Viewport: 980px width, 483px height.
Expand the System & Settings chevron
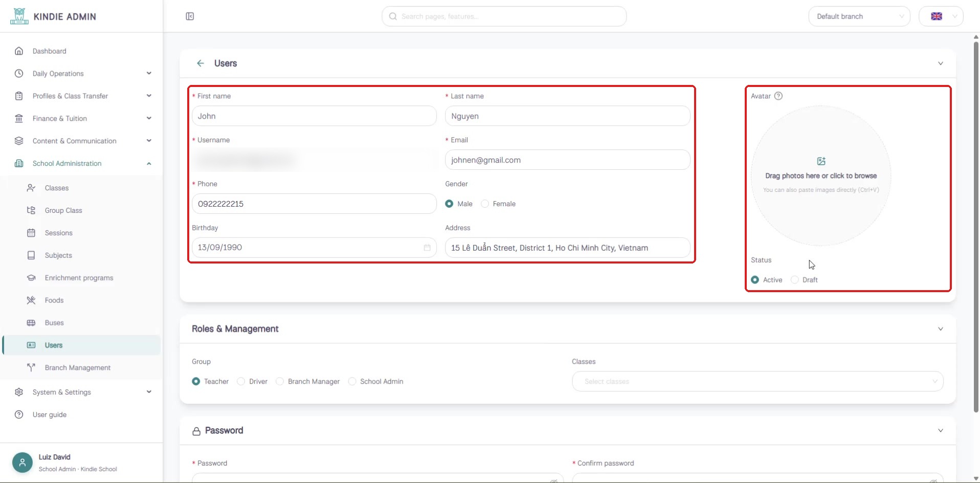pyautogui.click(x=149, y=392)
